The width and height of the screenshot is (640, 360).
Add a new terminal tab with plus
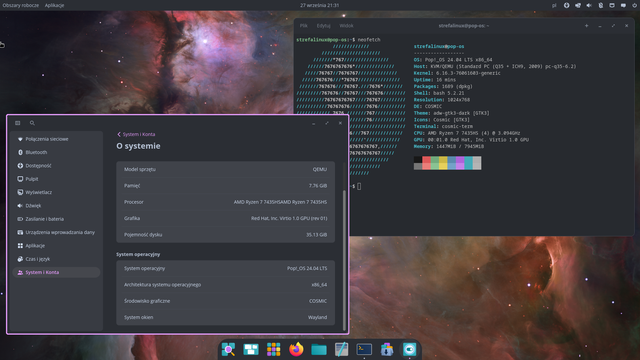tap(587, 26)
